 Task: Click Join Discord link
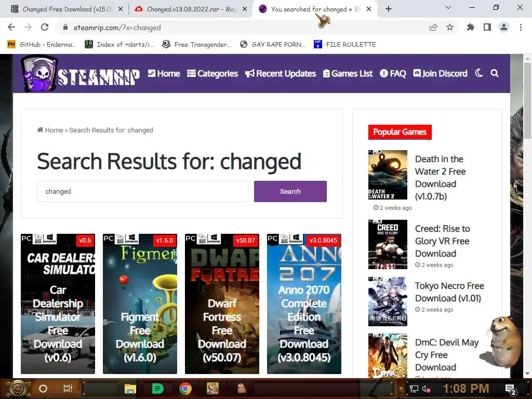440,74
